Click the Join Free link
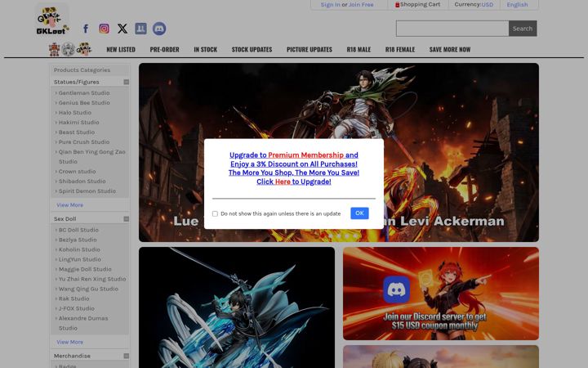588x368 pixels. pyautogui.click(x=361, y=5)
